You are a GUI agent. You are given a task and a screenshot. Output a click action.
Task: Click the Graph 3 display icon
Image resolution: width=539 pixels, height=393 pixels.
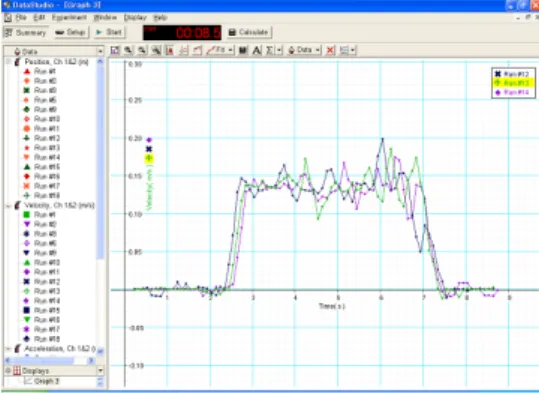[28, 381]
